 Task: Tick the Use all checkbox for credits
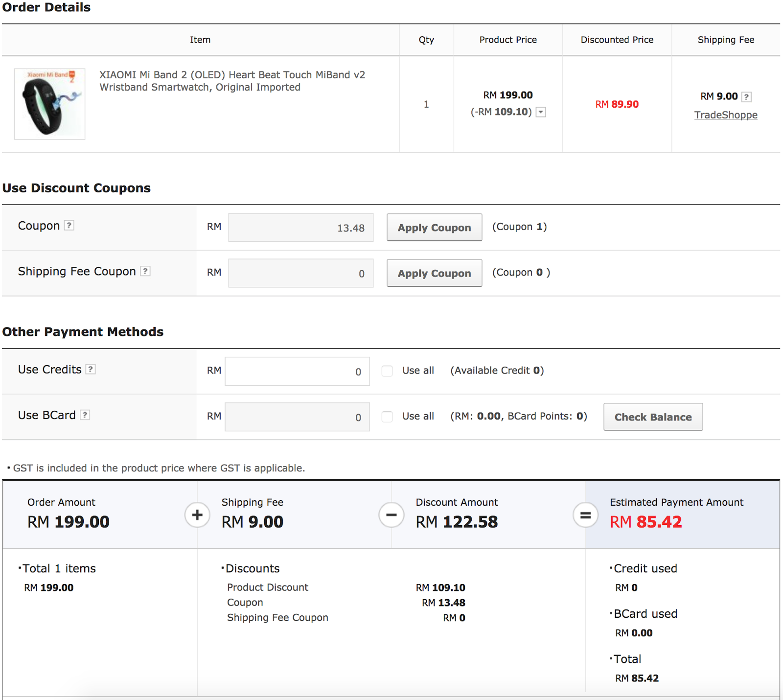[387, 371]
